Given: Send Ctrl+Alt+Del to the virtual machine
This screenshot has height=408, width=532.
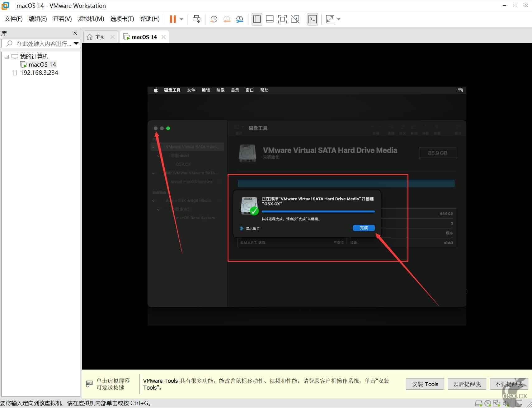Looking at the screenshot, I should coord(197,19).
